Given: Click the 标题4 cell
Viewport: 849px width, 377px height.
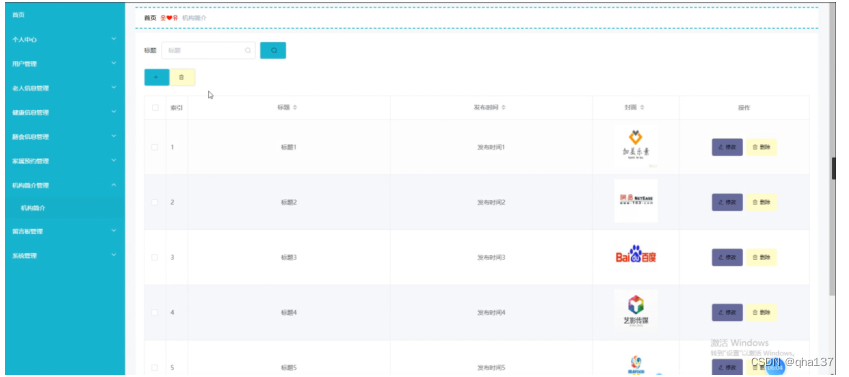Looking at the screenshot, I should 289,313.
